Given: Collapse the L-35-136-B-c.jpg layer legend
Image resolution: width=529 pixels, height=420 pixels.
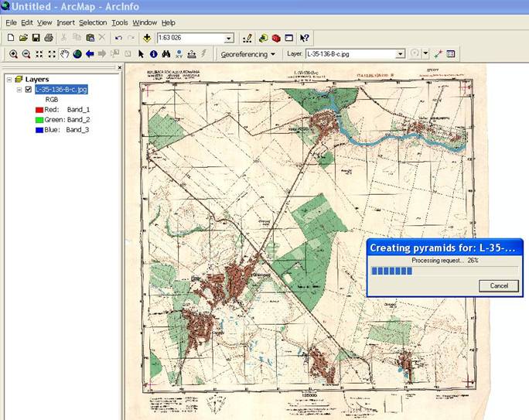Looking at the screenshot, I should 19,90.
